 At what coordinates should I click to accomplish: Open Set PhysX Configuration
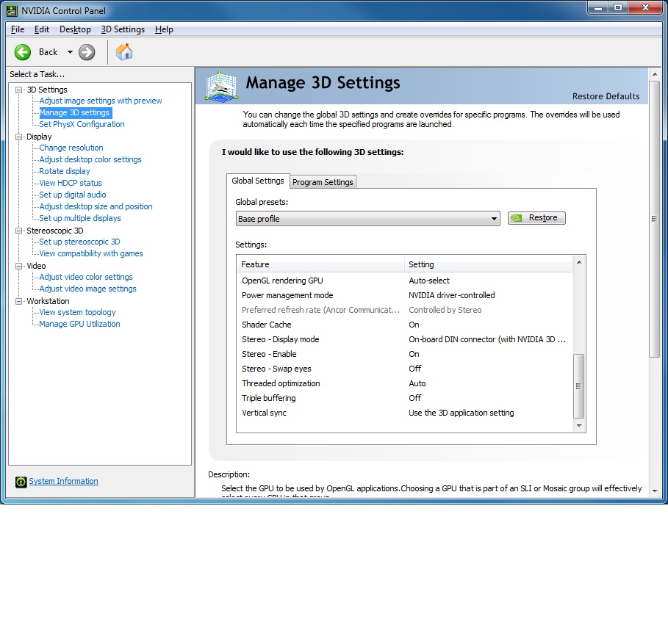tap(82, 124)
